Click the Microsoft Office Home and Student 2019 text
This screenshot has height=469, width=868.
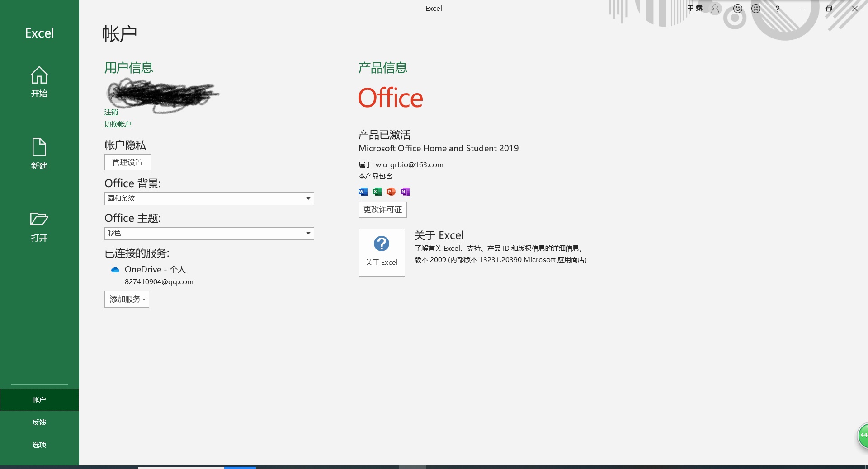tap(439, 149)
